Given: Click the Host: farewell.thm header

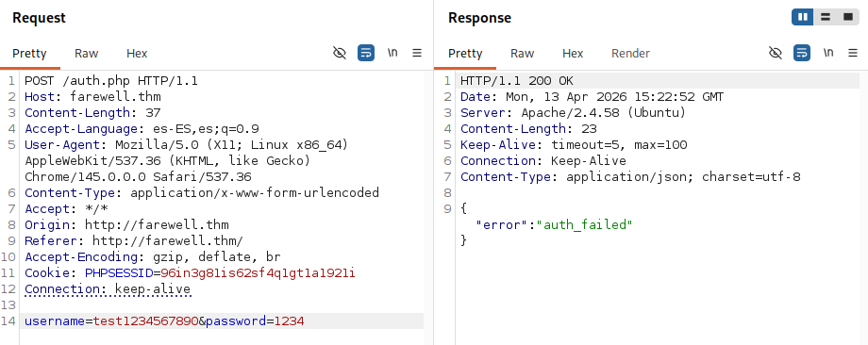Looking at the screenshot, I should point(92,97).
